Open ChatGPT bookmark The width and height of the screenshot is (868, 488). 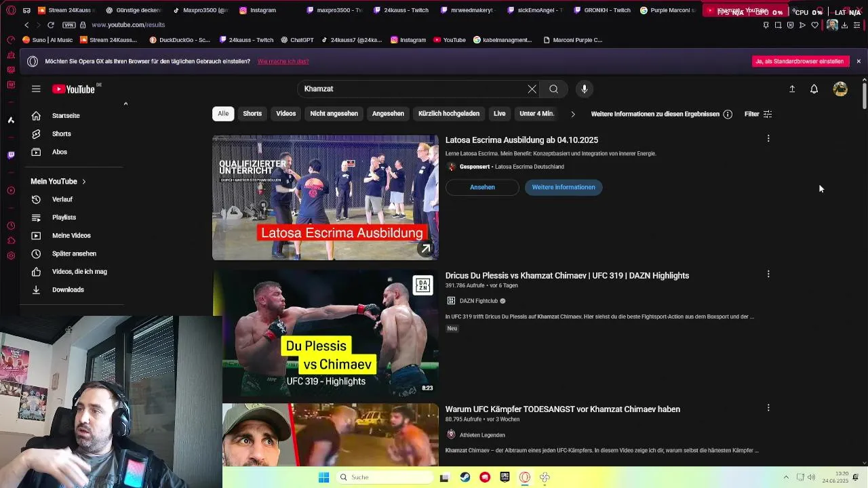point(297,40)
